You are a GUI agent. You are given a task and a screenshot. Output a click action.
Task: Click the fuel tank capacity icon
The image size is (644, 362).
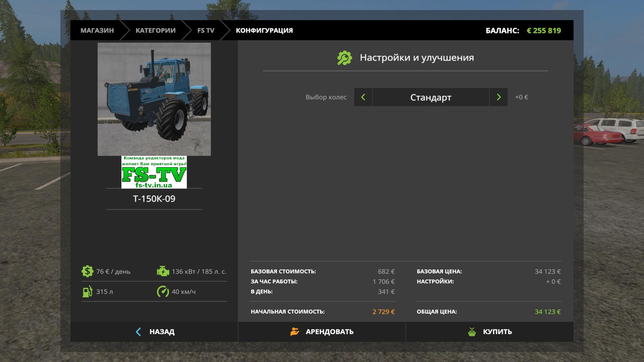(87, 291)
